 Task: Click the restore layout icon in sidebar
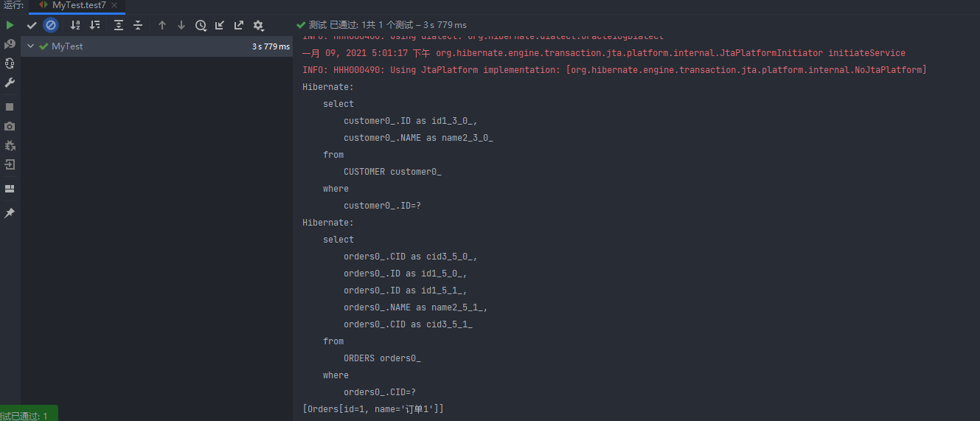click(x=10, y=189)
